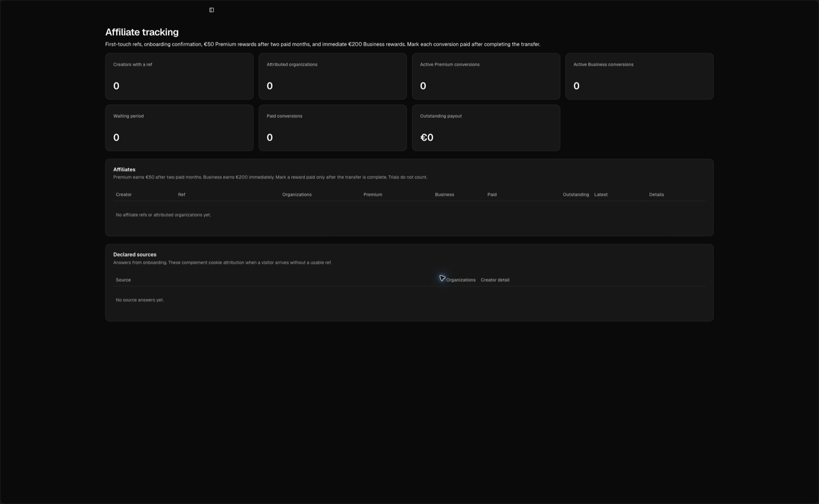This screenshot has width=819, height=504.
Task: Click the page subtitle about first-touch refs
Action: click(x=323, y=45)
